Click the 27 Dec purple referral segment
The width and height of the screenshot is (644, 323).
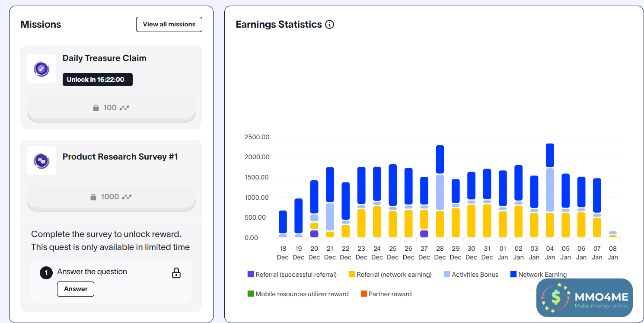click(424, 234)
